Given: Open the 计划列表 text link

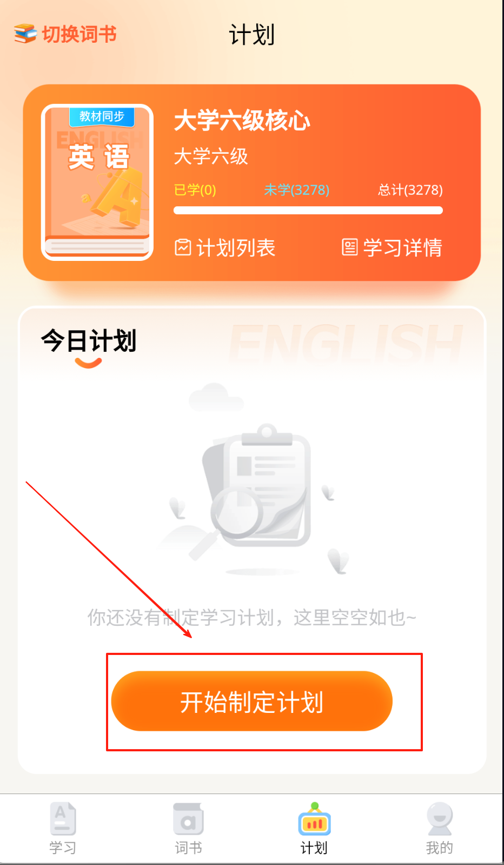Looking at the screenshot, I should (236, 248).
